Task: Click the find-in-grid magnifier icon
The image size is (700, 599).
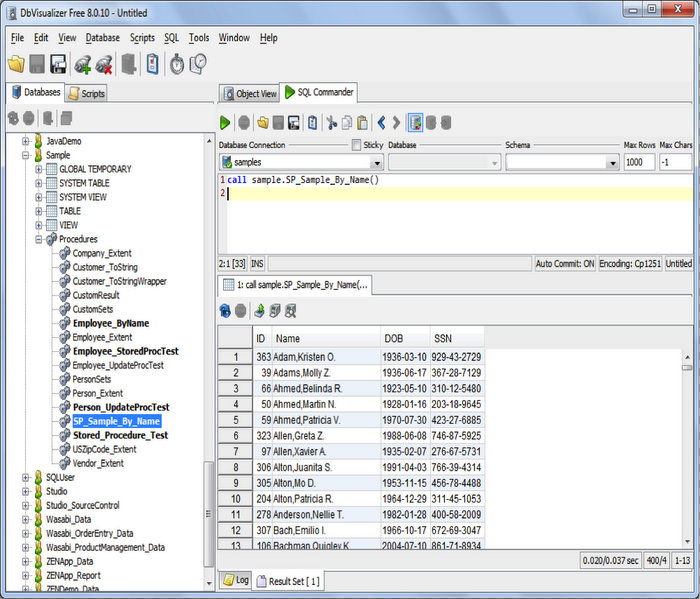Action: (290, 311)
